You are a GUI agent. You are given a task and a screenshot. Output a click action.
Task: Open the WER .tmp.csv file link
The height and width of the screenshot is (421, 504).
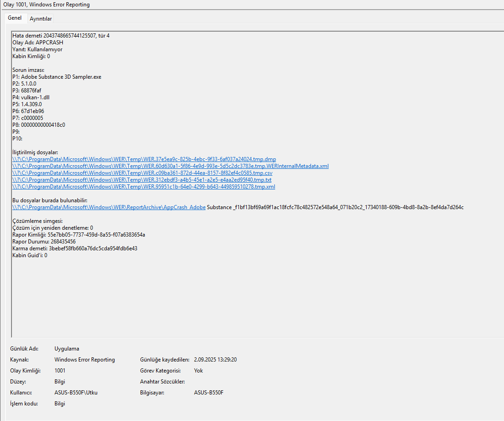tap(142, 173)
